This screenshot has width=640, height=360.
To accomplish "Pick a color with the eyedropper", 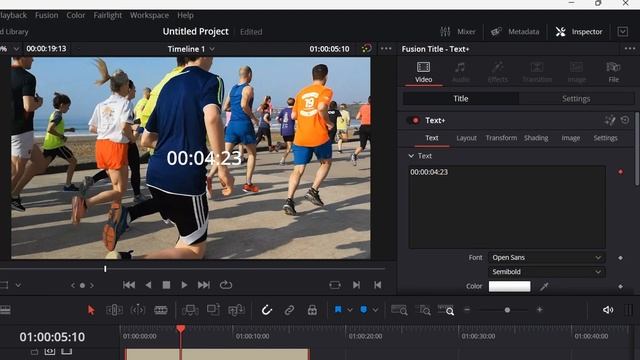I will coord(544,287).
